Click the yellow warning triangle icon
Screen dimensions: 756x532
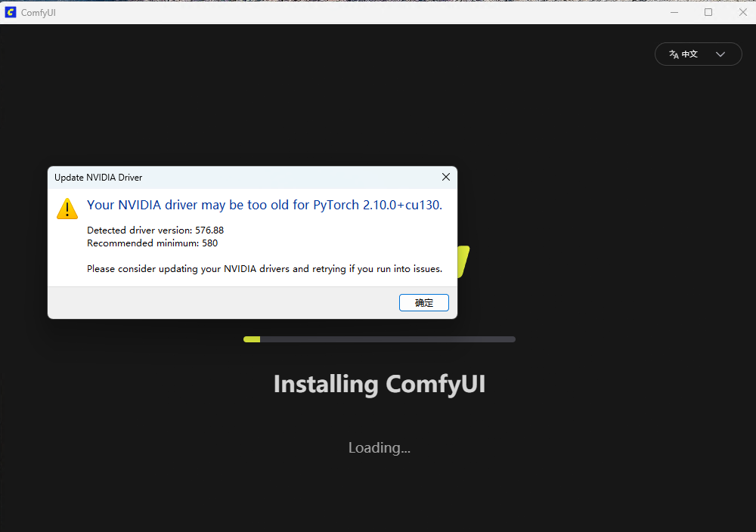point(67,209)
